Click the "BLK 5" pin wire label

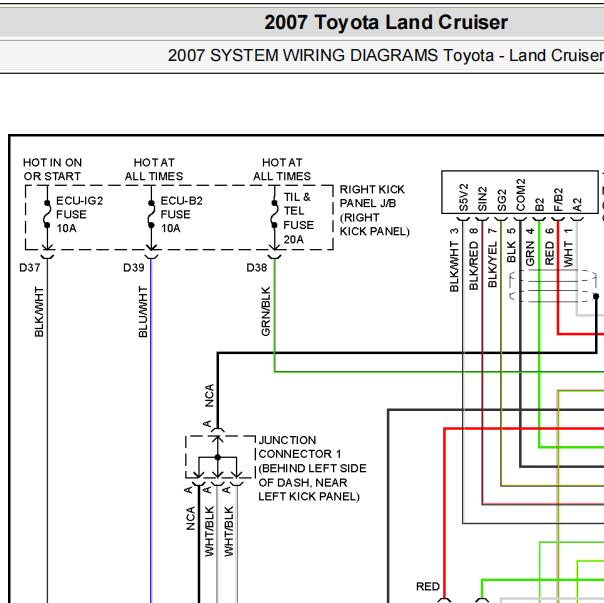511,245
